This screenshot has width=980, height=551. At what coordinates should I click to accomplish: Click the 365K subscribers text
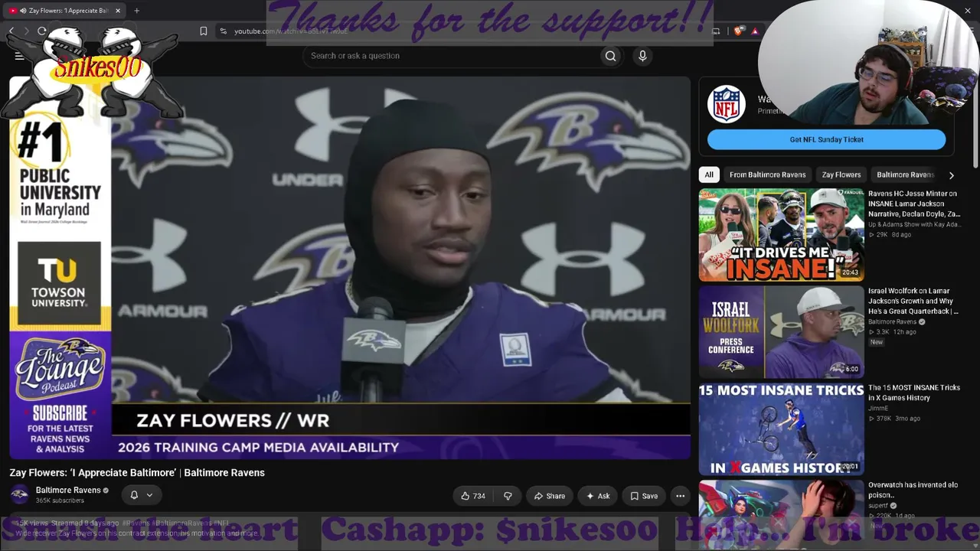coord(60,500)
